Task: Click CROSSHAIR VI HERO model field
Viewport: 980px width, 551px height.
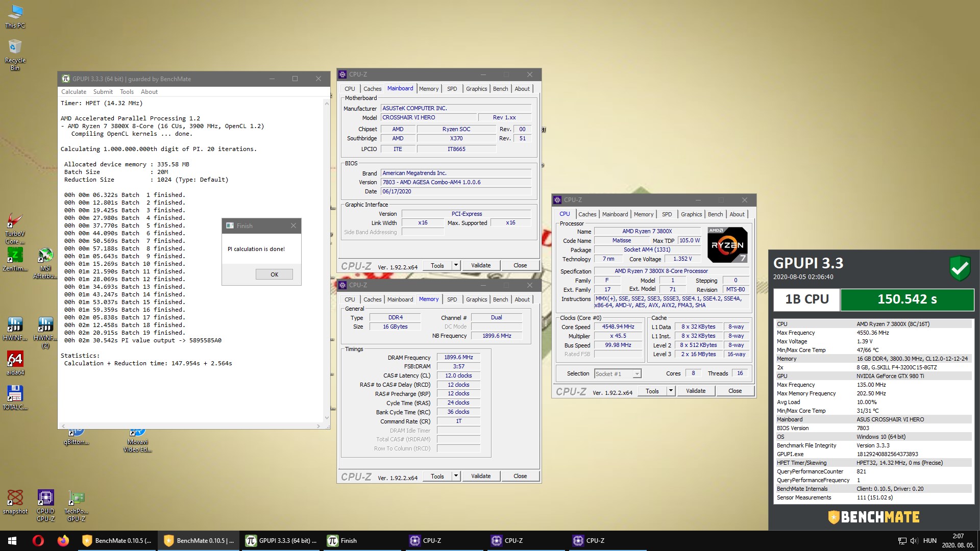Action: [428, 117]
